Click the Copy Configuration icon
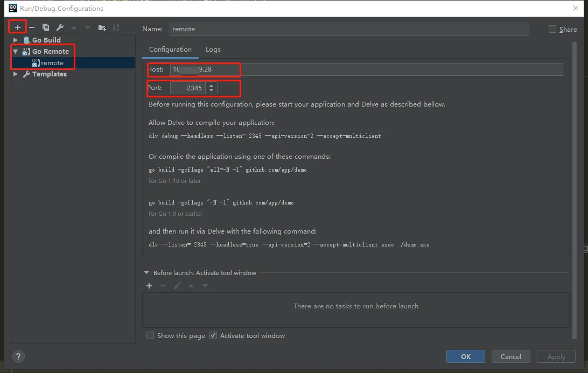The height and width of the screenshot is (373, 588). pos(46,27)
